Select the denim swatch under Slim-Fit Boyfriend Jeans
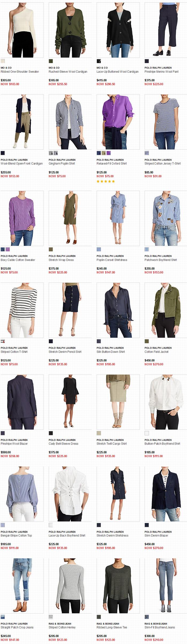Screen dimensions: 187x644 (x=147, y=617)
